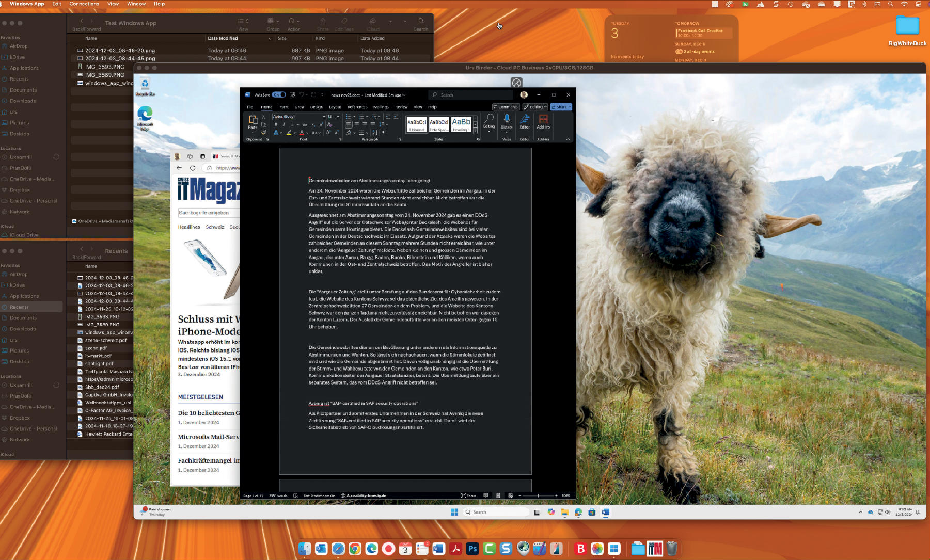Click the Windows taskbar Search box
This screenshot has width=930, height=560.
tap(496, 512)
